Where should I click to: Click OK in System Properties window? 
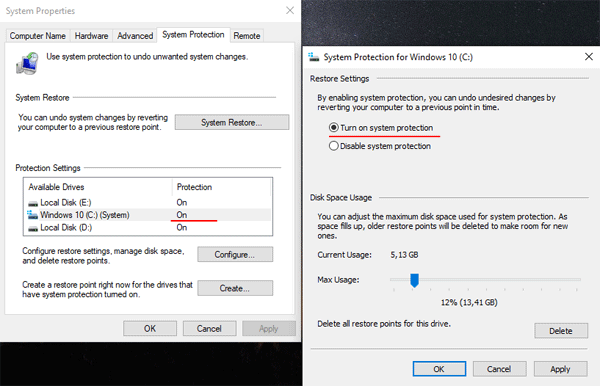pyautogui.click(x=150, y=329)
